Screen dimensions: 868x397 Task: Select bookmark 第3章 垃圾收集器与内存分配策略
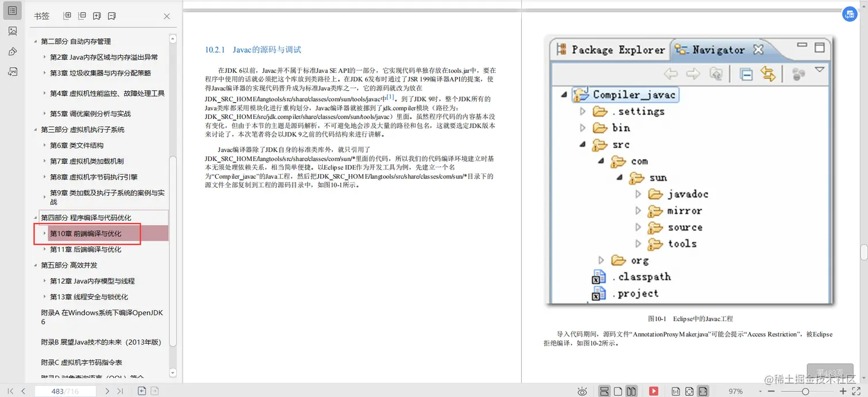pyautogui.click(x=100, y=73)
